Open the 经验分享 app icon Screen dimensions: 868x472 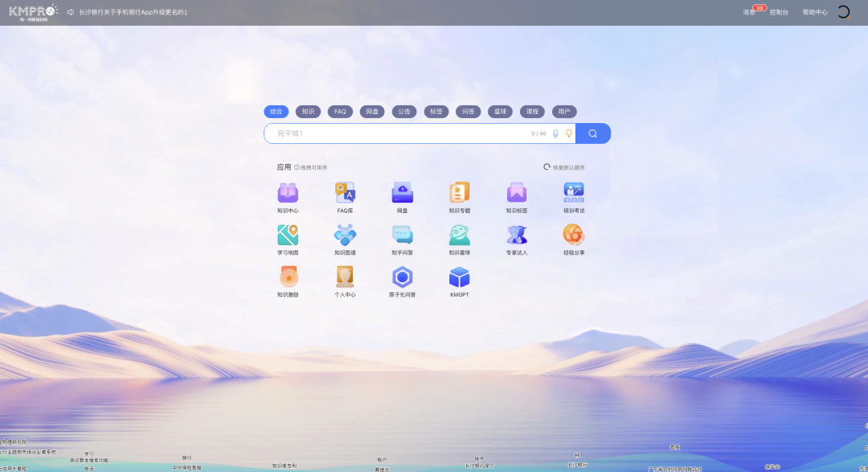pyautogui.click(x=573, y=235)
